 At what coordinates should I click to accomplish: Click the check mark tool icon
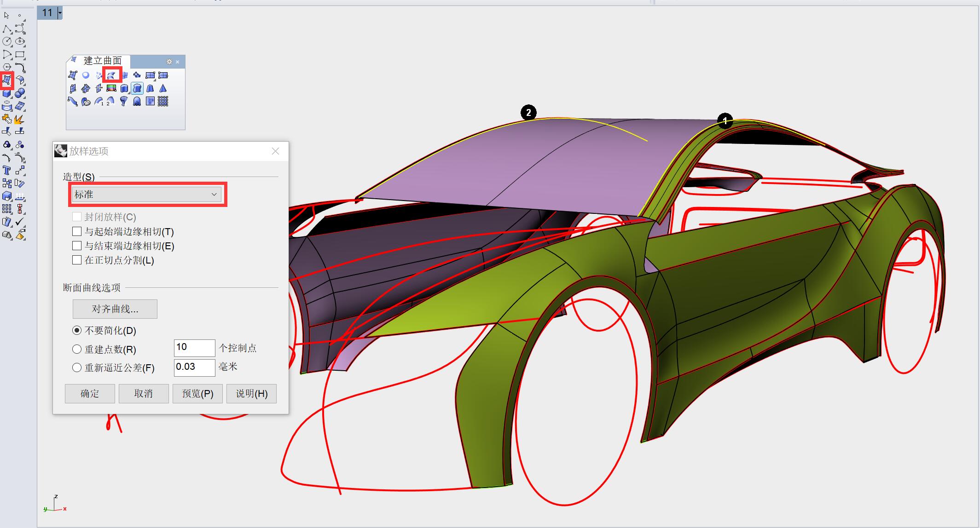pyautogui.click(x=20, y=222)
